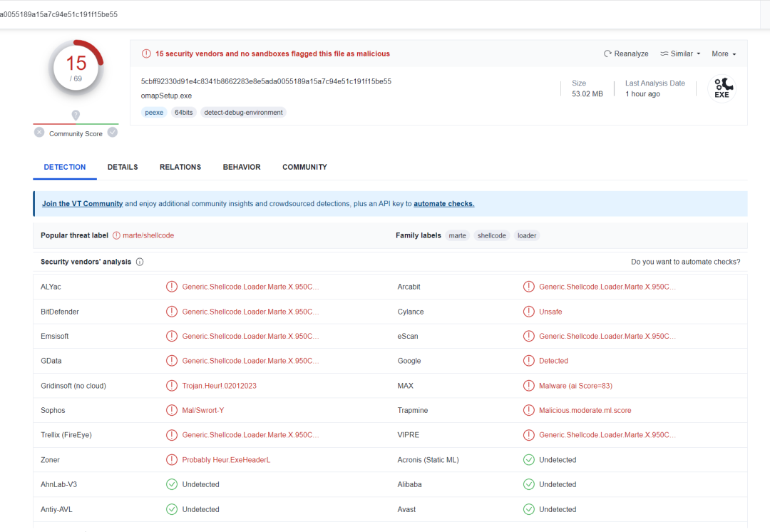This screenshot has width=770, height=532.
Task: Click the loader family label
Action: click(x=527, y=236)
